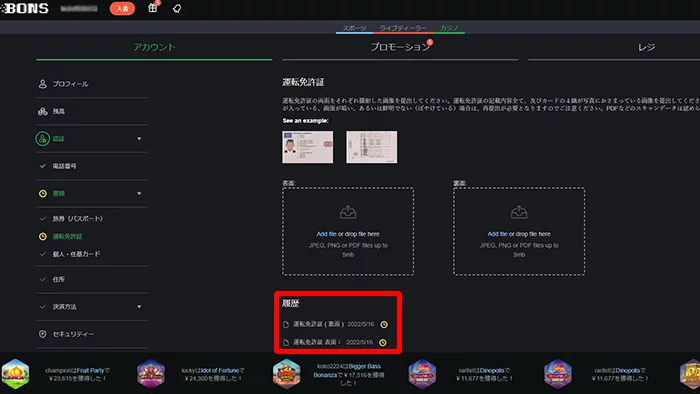Screen dimensions: 700x394
Task: Click the green 認証 circle icon
Action: 42,139
